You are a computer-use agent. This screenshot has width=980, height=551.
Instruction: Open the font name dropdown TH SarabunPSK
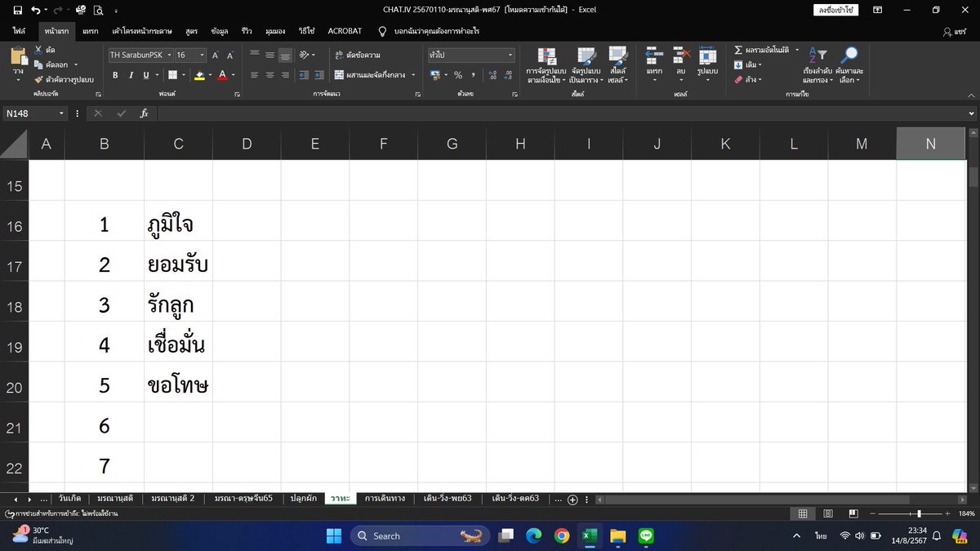click(x=168, y=56)
